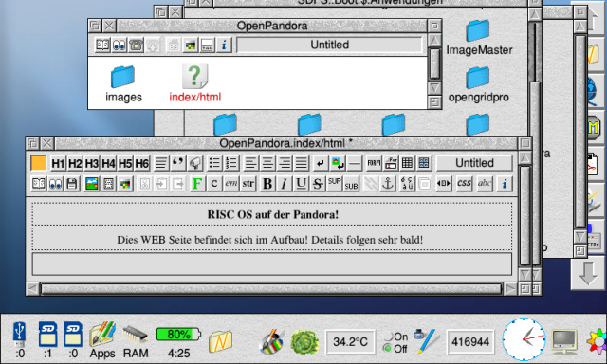Insert bulleted list
The width and height of the screenshot is (607, 364).
(214, 163)
